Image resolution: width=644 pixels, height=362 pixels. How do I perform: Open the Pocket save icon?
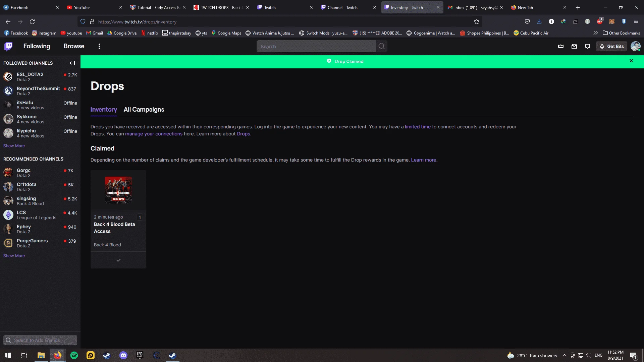pyautogui.click(x=527, y=22)
